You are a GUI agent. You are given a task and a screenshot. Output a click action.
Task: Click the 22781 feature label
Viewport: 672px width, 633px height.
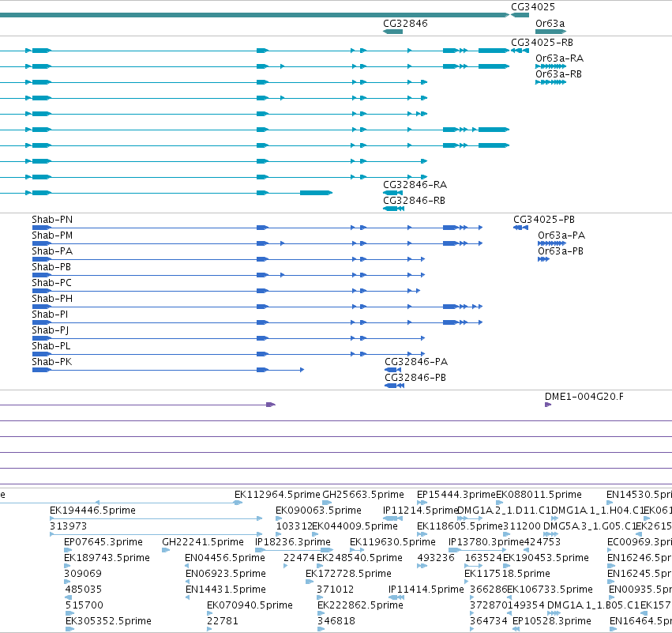(x=223, y=621)
